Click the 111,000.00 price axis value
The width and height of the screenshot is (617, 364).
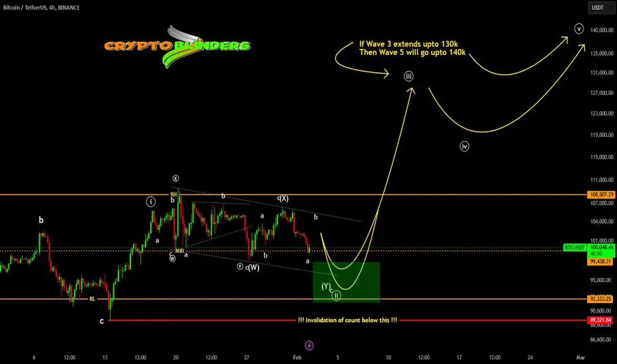pyautogui.click(x=602, y=180)
